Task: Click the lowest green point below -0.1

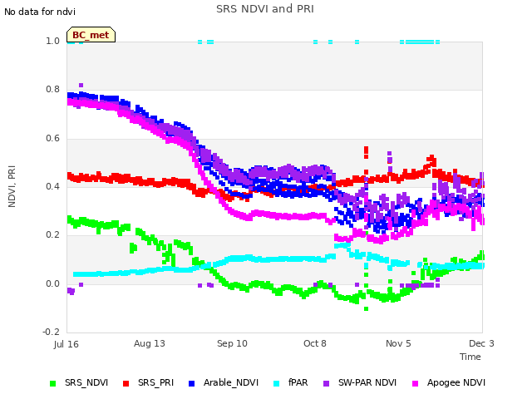Action: [366, 308]
